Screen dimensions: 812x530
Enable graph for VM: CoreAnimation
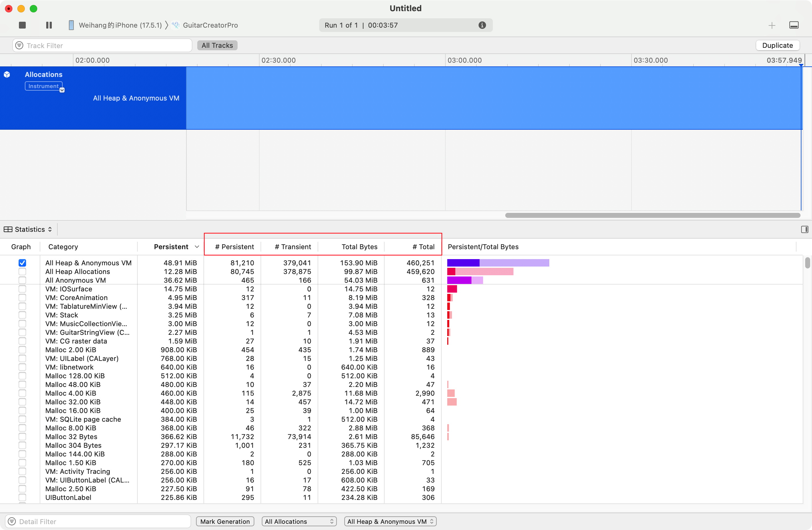pyautogui.click(x=22, y=298)
